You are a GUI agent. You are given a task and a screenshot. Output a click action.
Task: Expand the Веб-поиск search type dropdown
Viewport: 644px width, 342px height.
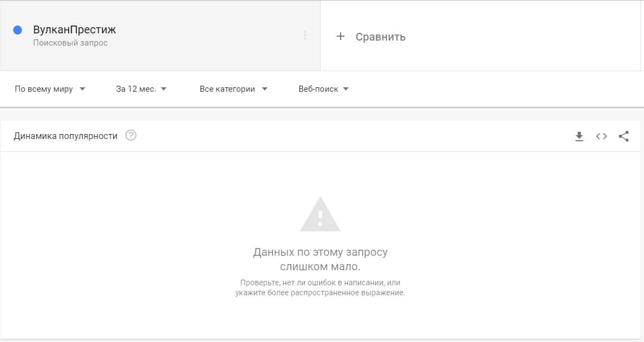pos(323,89)
